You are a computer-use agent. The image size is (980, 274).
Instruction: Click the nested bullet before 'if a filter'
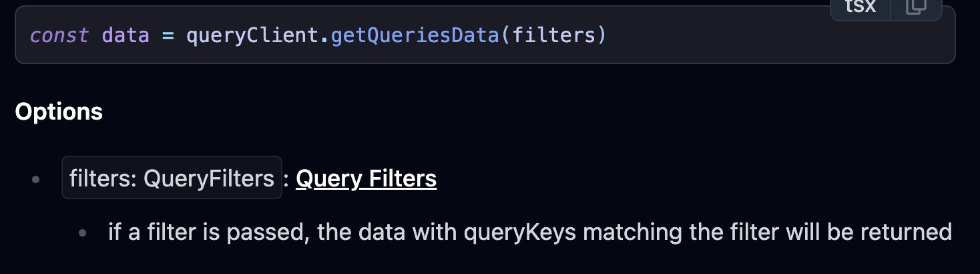click(x=83, y=233)
